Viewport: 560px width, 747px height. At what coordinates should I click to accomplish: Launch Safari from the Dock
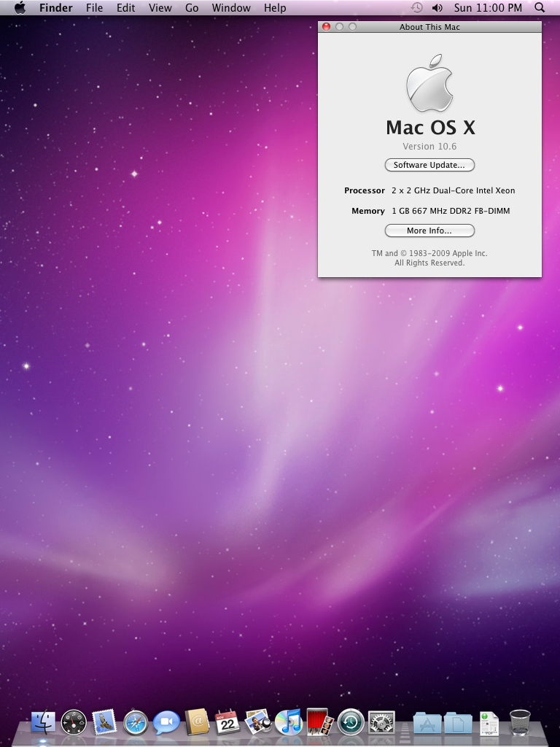136,722
